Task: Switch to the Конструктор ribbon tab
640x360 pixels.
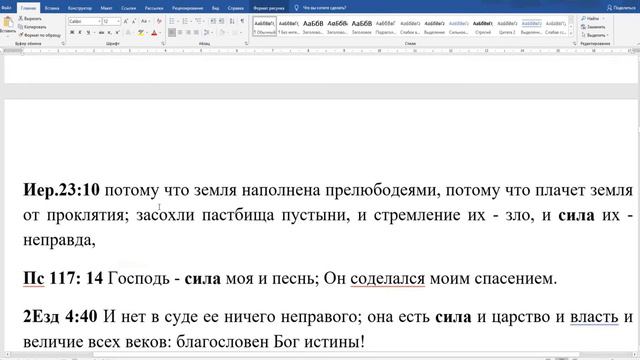Action: click(80, 8)
